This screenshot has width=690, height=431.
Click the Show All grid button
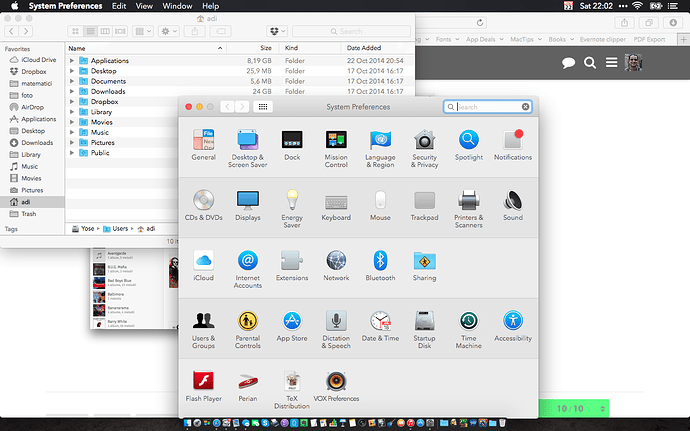click(x=263, y=106)
